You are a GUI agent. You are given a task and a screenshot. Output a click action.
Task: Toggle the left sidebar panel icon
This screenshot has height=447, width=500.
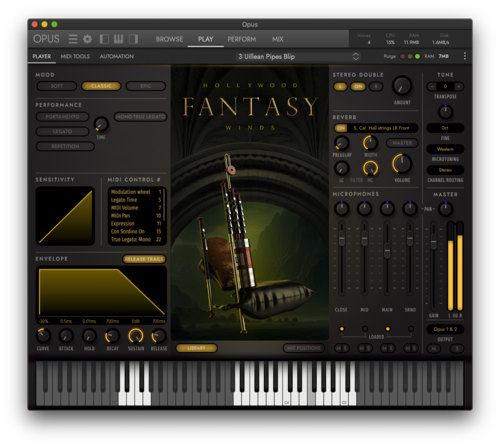click(104, 39)
